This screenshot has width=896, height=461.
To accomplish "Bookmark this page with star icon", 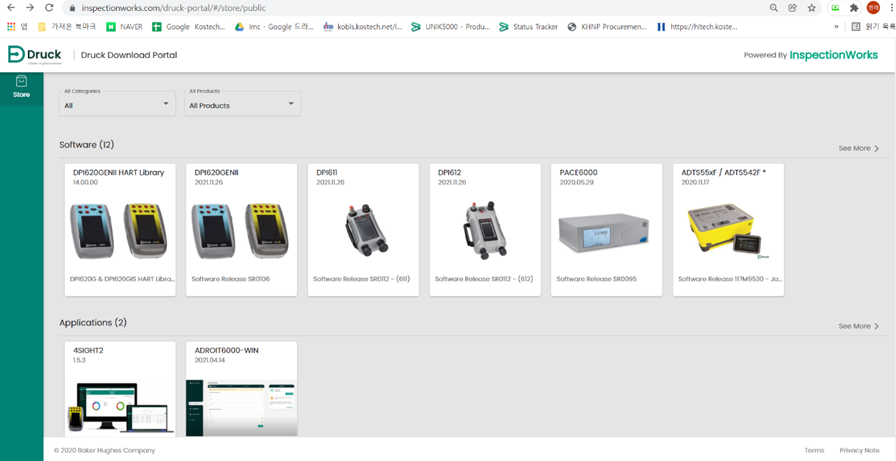I will click(x=811, y=7).
